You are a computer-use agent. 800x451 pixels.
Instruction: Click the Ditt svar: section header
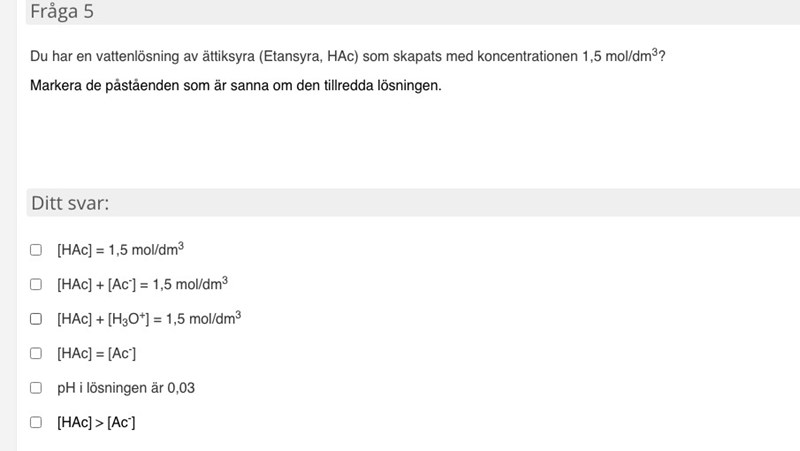tap(70, 203)
